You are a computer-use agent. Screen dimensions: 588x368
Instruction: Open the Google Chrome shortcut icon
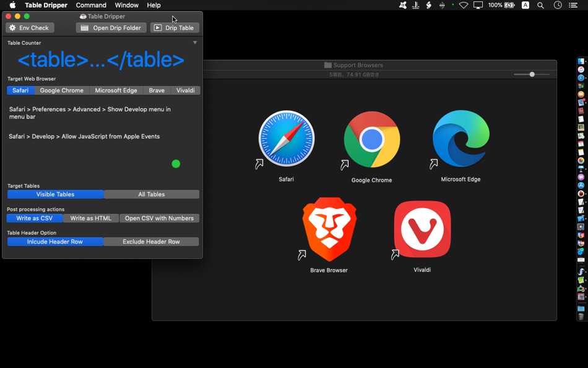pos(371,139)
